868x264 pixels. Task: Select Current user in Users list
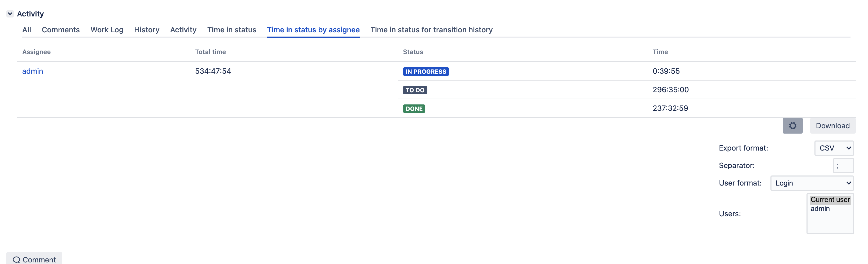830,200
